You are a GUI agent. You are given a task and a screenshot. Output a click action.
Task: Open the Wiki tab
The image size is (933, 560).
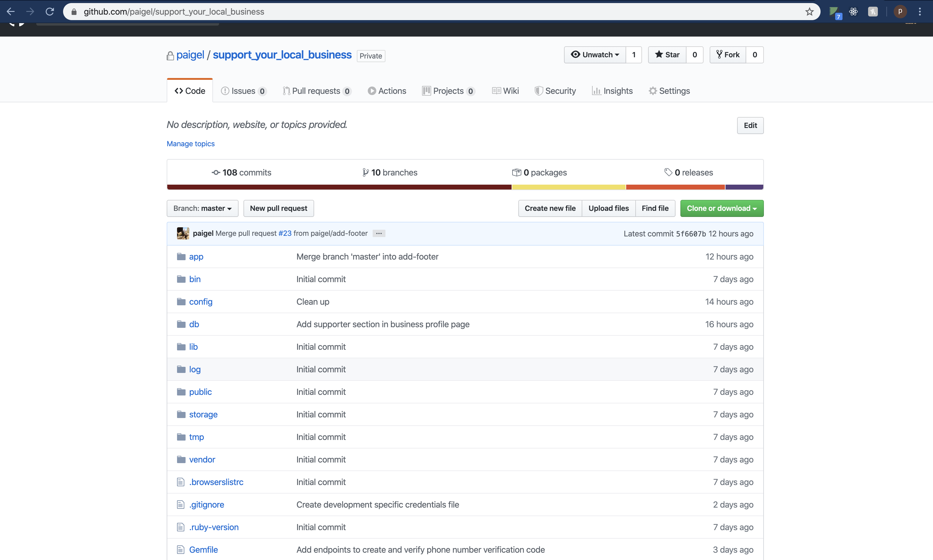(505, 91)
